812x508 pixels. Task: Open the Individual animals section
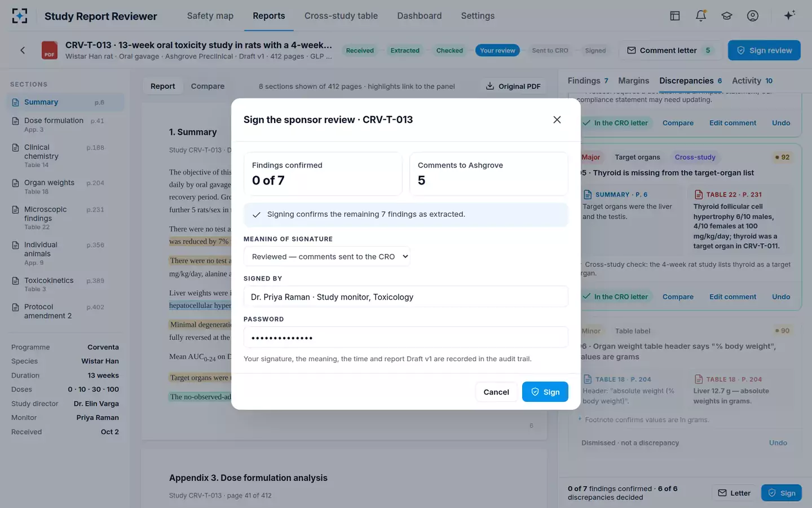click(x=65, y=253)
